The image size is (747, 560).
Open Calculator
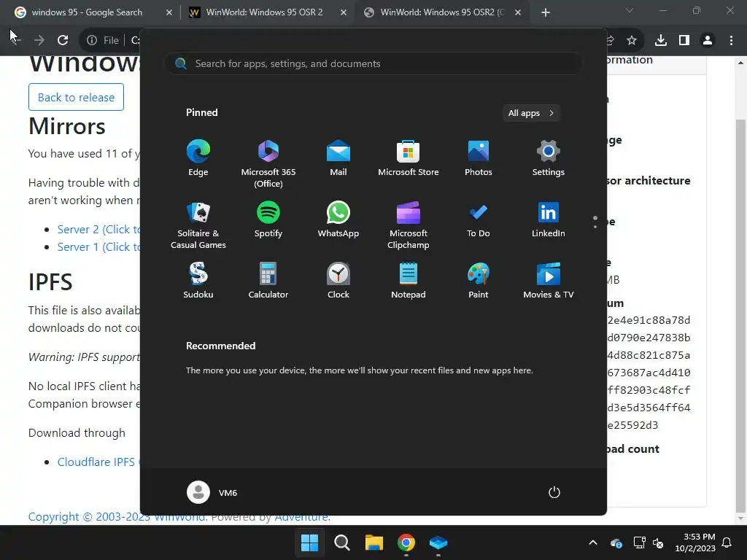268,281
